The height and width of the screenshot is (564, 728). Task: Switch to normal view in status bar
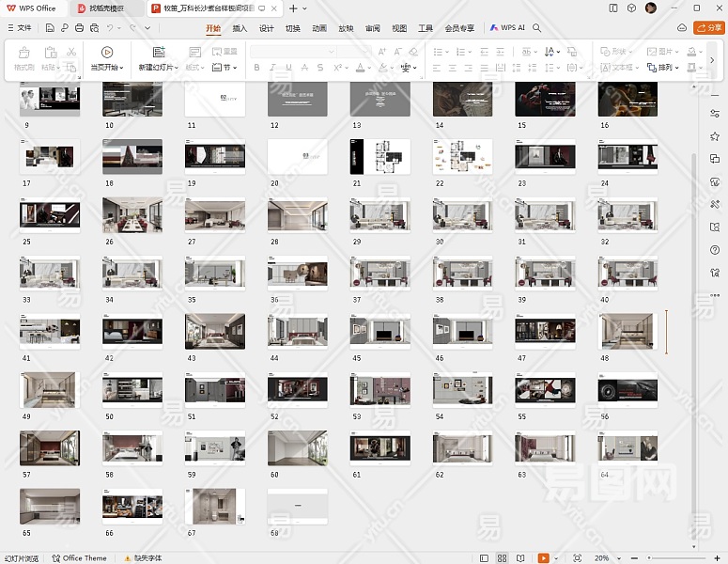pyautogui.click(x=484, y=558)
